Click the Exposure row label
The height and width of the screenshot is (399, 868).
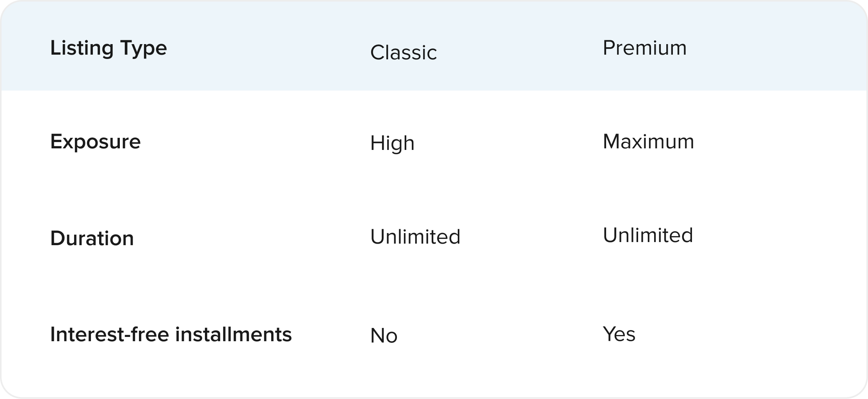pos(95,142)
